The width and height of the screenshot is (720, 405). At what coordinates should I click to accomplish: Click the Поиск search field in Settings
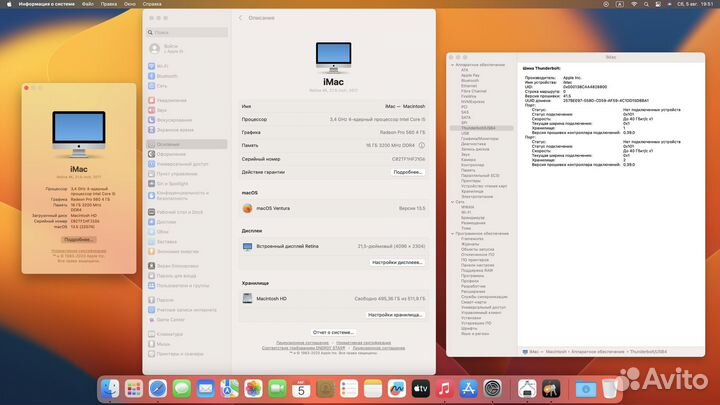click(187, 32)
